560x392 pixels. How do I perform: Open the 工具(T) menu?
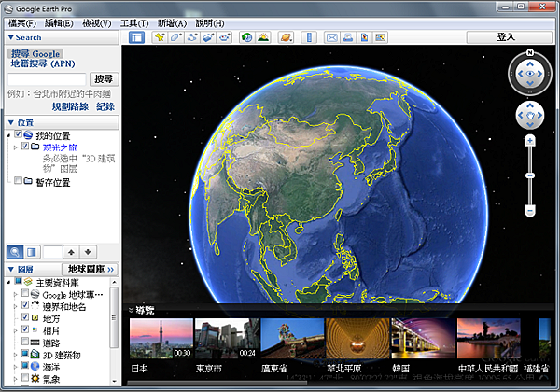[x=134, y=23]
